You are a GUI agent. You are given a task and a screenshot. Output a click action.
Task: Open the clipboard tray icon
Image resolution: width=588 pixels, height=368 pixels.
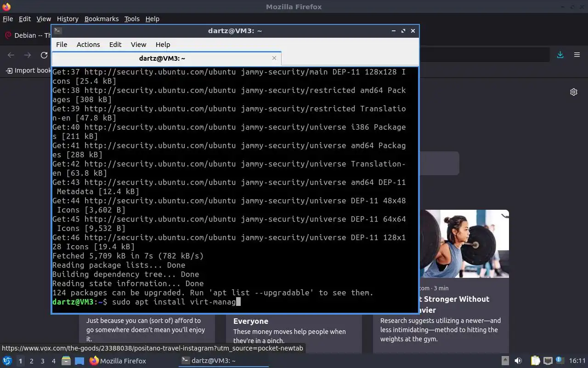coord(536,361)
